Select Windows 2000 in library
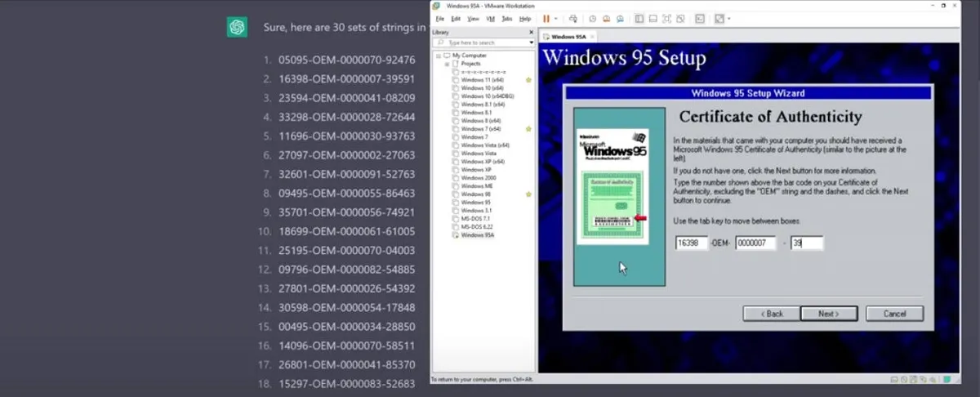This screenshot has width=980, height=397. point(478,178)
